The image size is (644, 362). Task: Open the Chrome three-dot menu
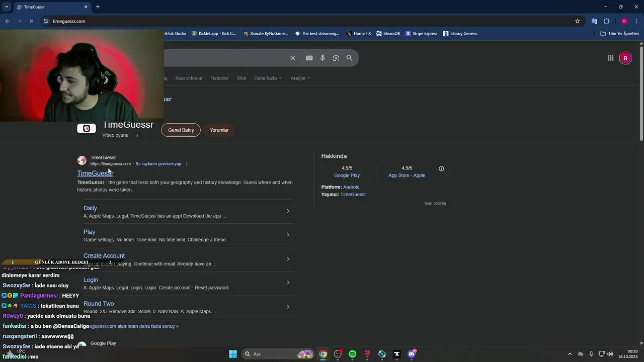point(637,21)
